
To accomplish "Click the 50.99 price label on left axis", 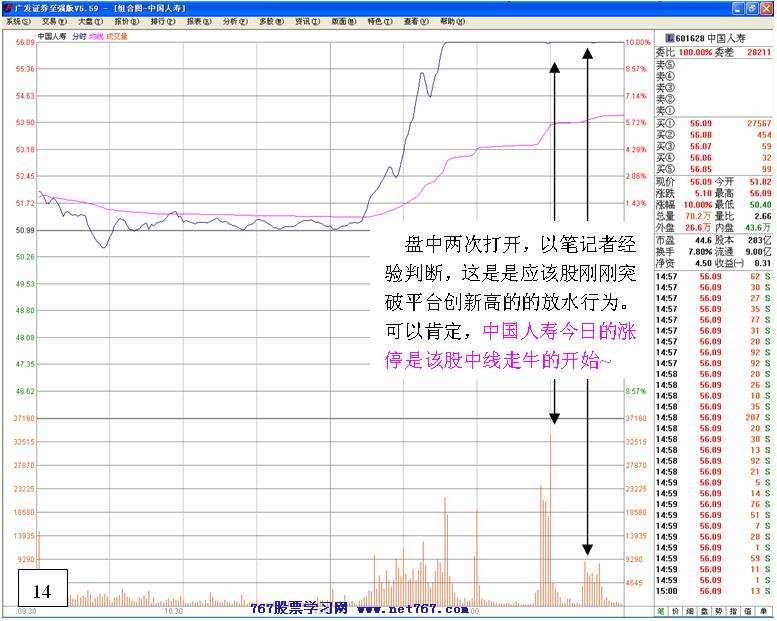I will click(25, 230).
